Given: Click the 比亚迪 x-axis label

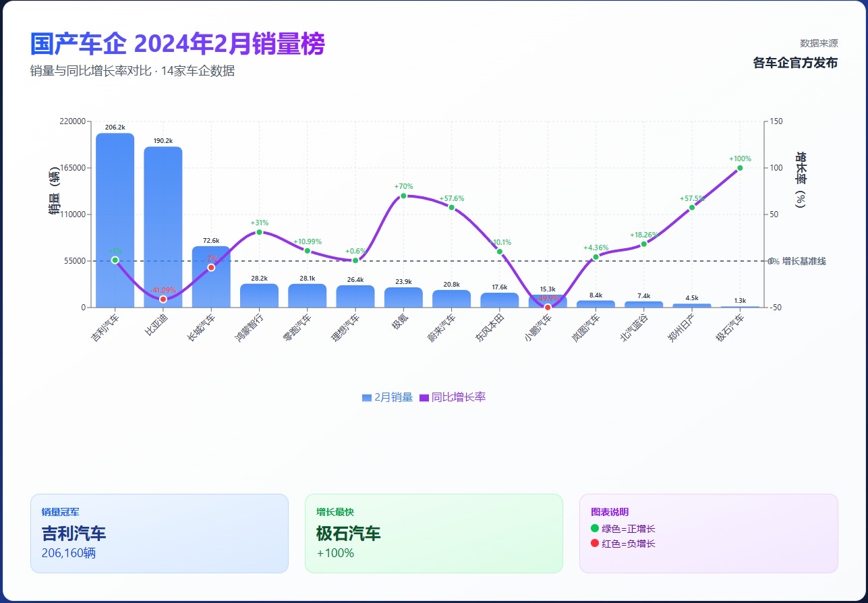Looking at the screenshot, I should (x=158, y=325).
